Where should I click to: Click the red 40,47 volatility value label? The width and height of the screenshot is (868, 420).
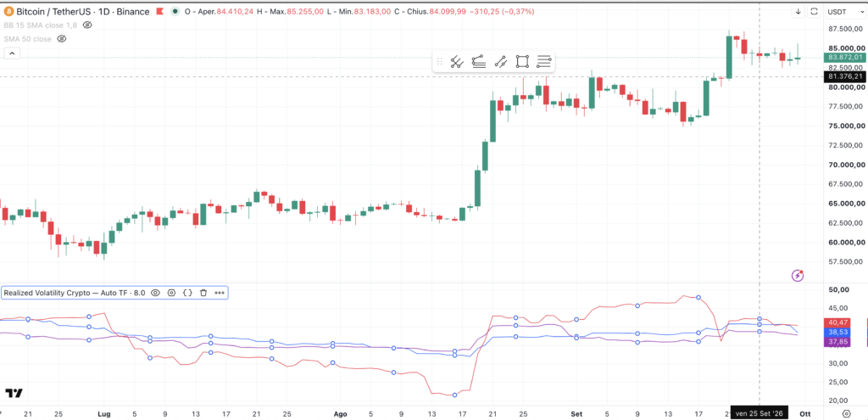[x=837, y=322]
